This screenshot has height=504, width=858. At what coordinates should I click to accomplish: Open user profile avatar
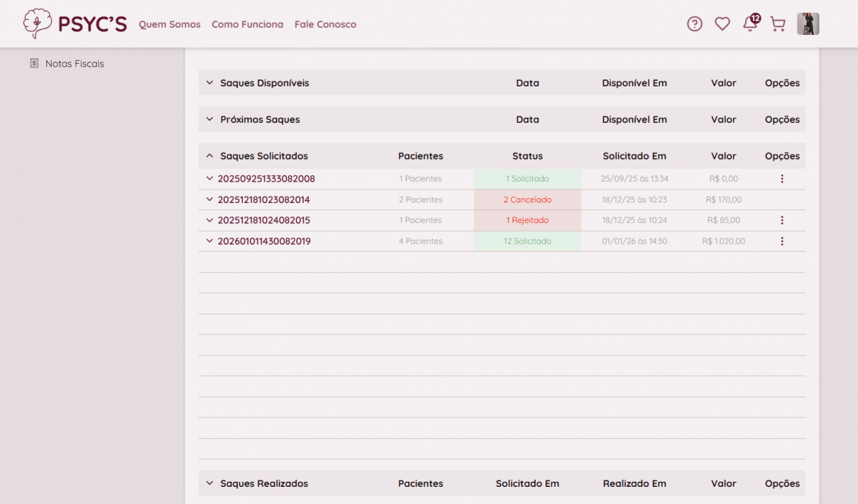point(808,24)
